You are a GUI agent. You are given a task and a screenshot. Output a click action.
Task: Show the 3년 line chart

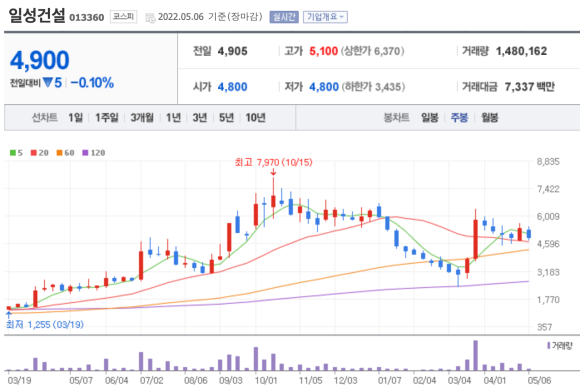pos(200,118)
